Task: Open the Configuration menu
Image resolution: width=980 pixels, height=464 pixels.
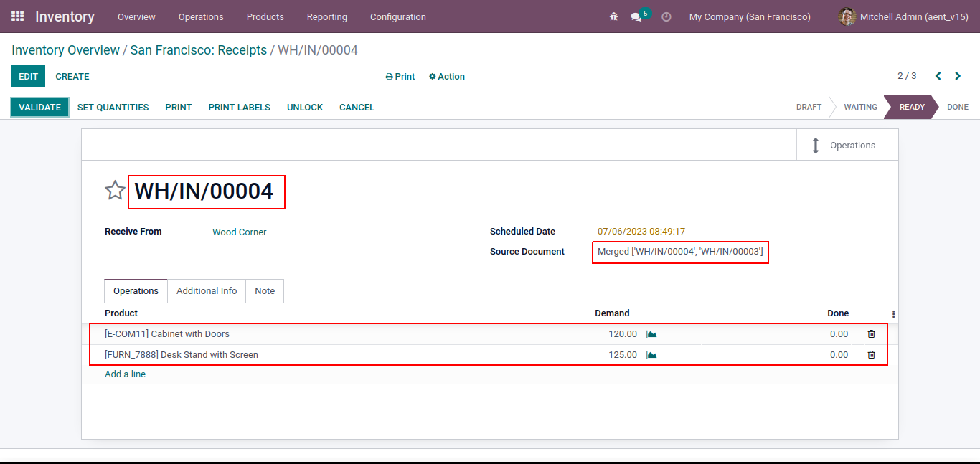Action: click(398, 16)
